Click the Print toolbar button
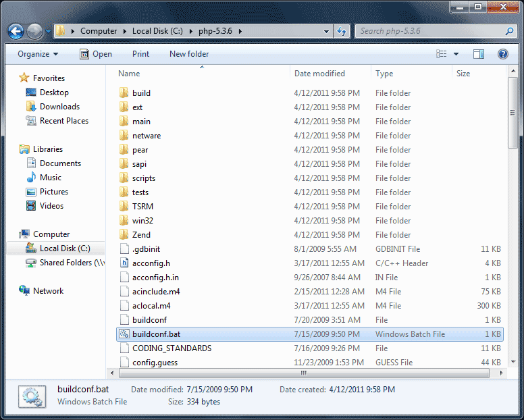The height and width of the screenshot is (420, 524). pyautogui.click(x=140, y=54)
